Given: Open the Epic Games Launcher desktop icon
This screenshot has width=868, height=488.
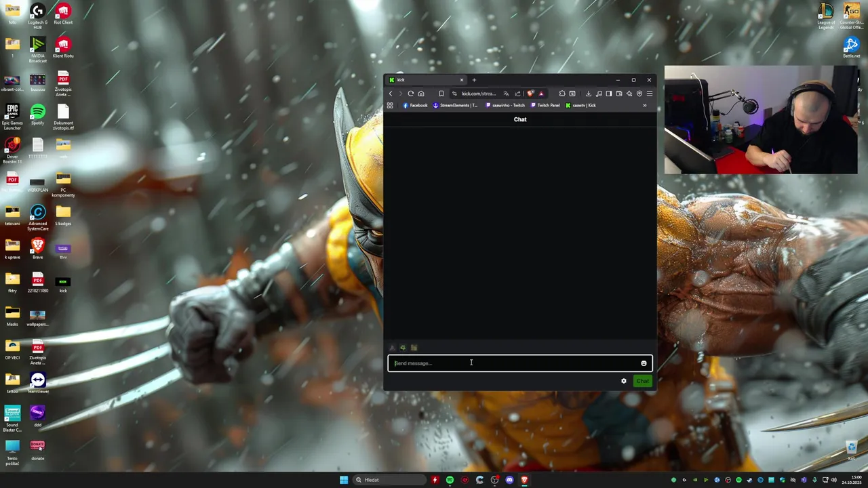Looking at the screenshot, I should pyautogui.click(x=12, y=117).
